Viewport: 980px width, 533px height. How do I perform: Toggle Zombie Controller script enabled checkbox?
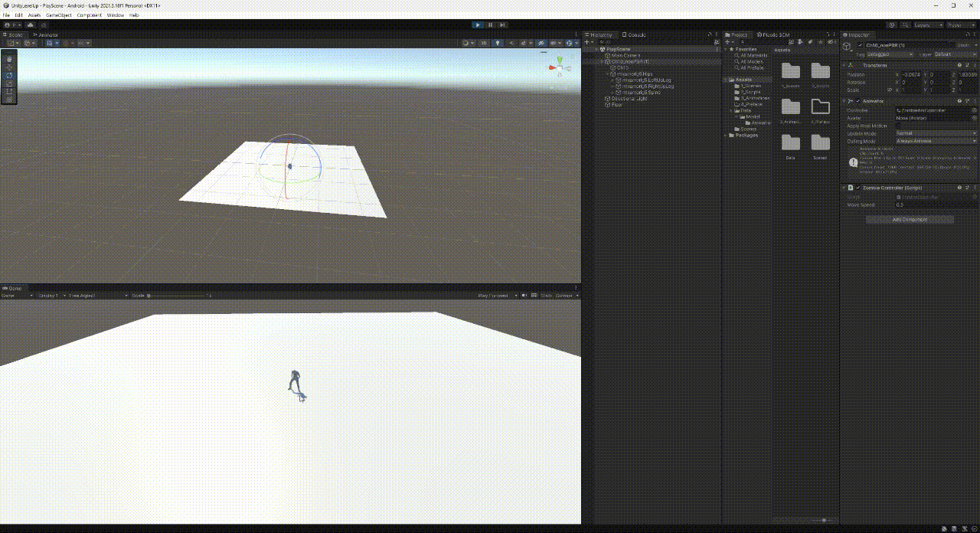coord(857,188)
